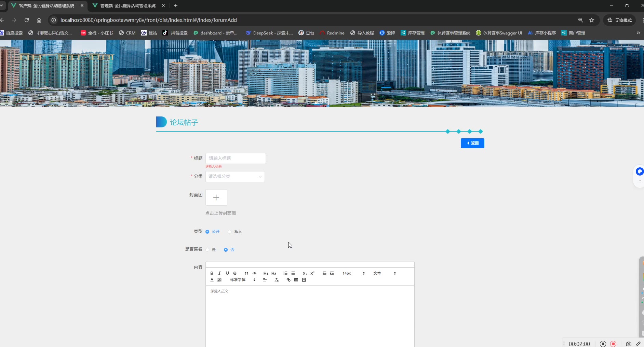Insert a hyperlink via the link icon
This screenshot has width=644, height=347.
click(x=289, y=280)
